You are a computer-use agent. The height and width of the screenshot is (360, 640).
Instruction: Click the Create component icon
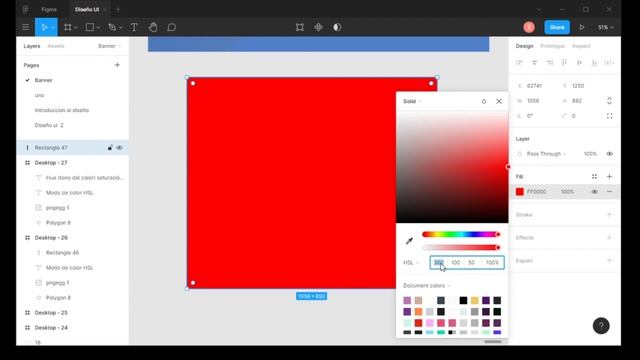pos(318,27)
